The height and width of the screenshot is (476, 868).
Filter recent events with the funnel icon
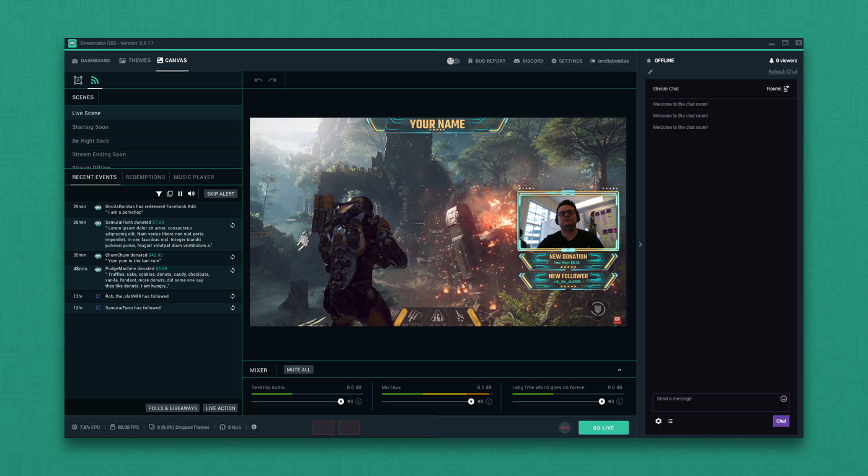point(159,194)
